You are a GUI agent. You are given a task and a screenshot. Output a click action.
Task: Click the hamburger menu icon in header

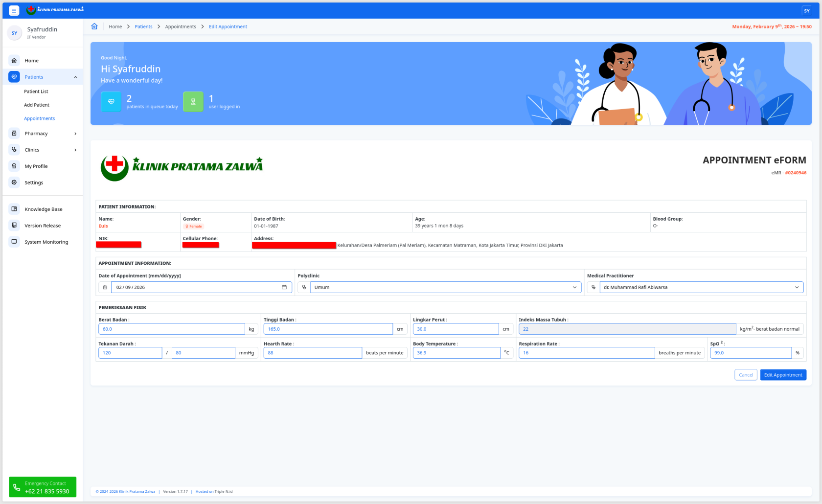[x=14, y=10]
